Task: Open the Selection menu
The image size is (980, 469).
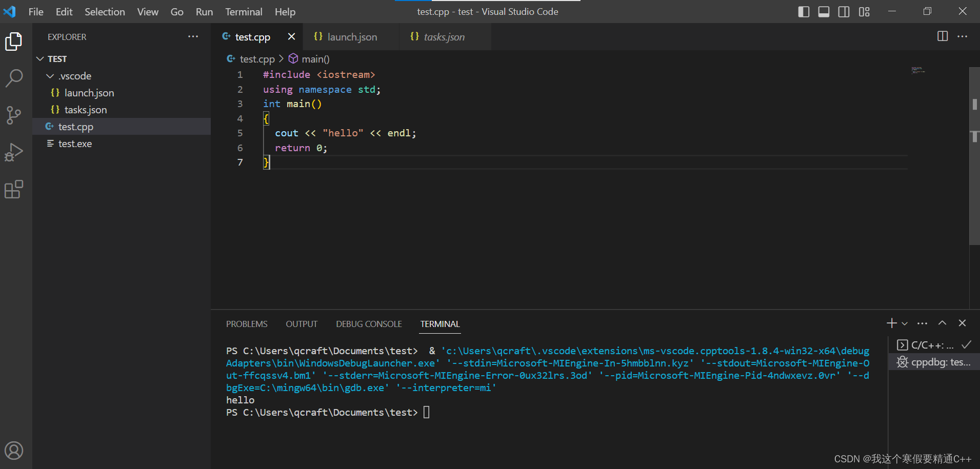Action: pos(105,12)
